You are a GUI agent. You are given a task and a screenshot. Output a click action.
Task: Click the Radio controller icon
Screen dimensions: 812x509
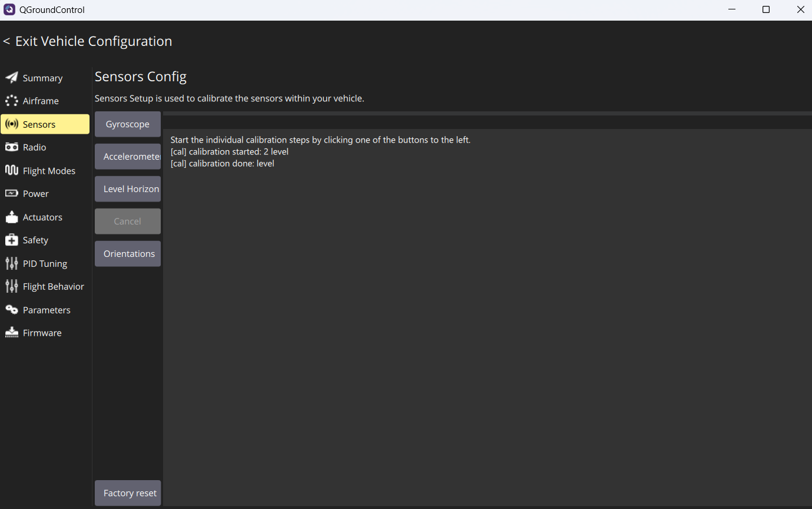click(x=12, y=147)
